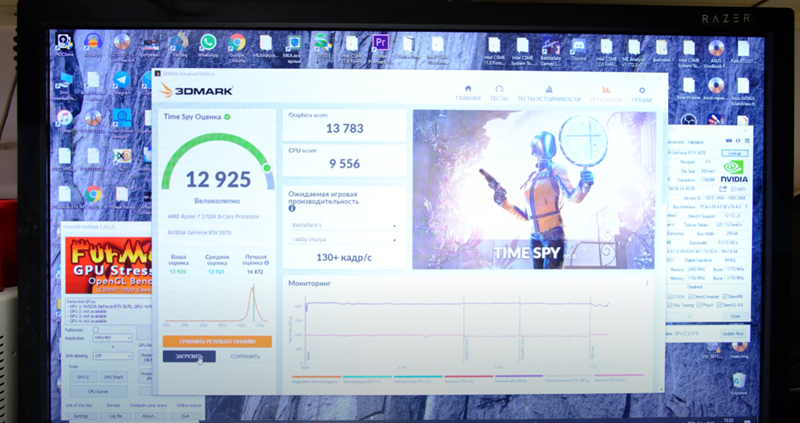Expand the FurMark Resolution dropdown
This screenshot has width=800, height=423.
coord(113,340)
